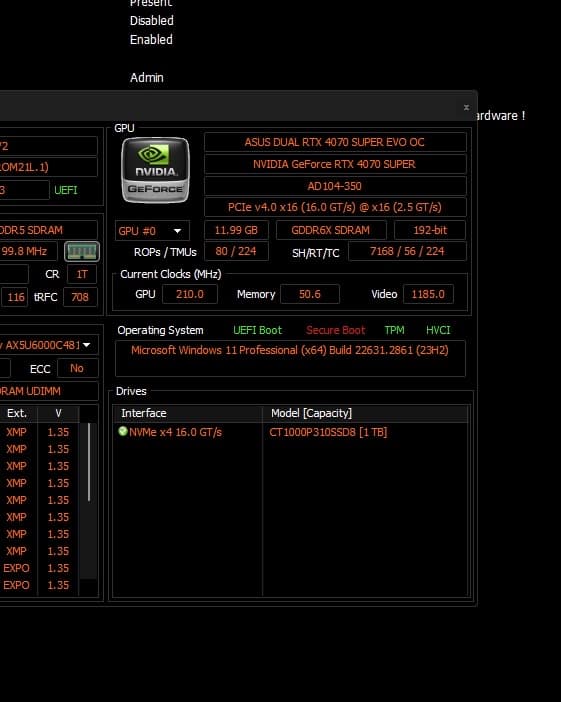Click the green NVMe drive status icon

coord(123,431)
